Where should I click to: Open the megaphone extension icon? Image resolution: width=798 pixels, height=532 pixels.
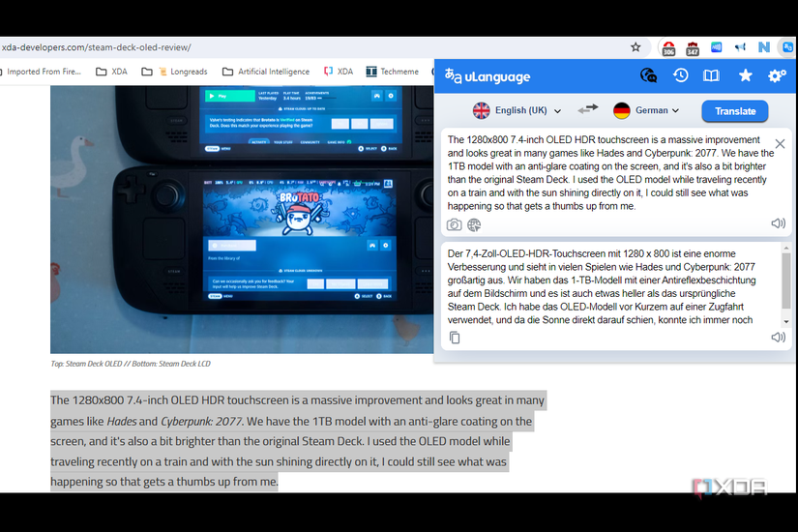[740, 47]
